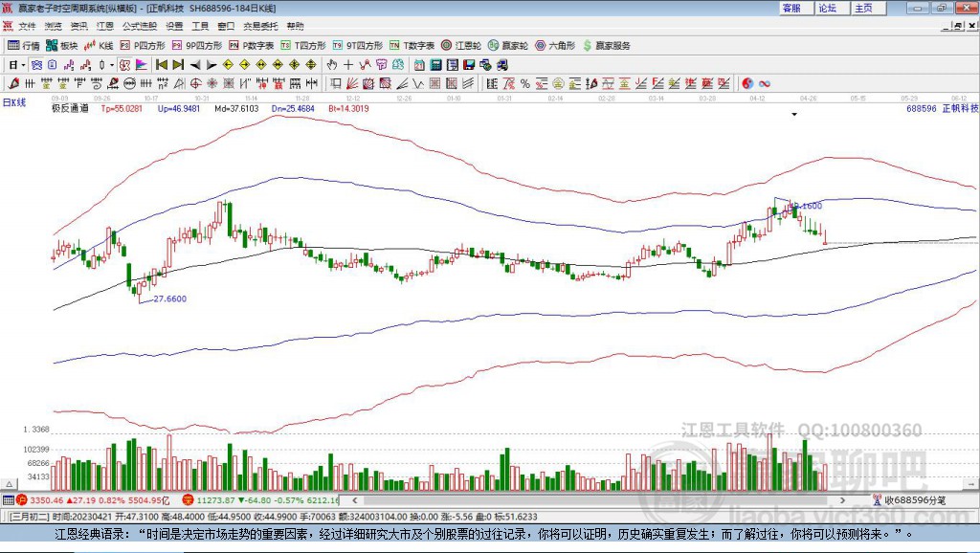Click the 深 Shenzhen index badge

pyautogui.click(x=189, y=499)
